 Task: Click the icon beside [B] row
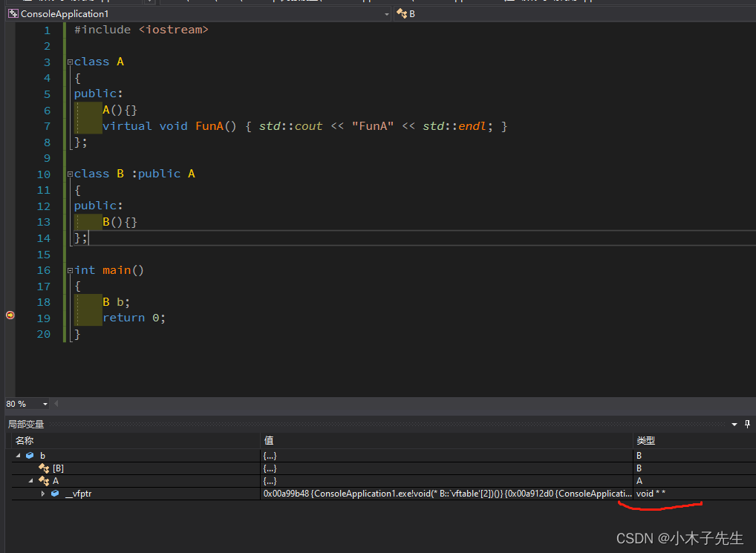[44, 468]
